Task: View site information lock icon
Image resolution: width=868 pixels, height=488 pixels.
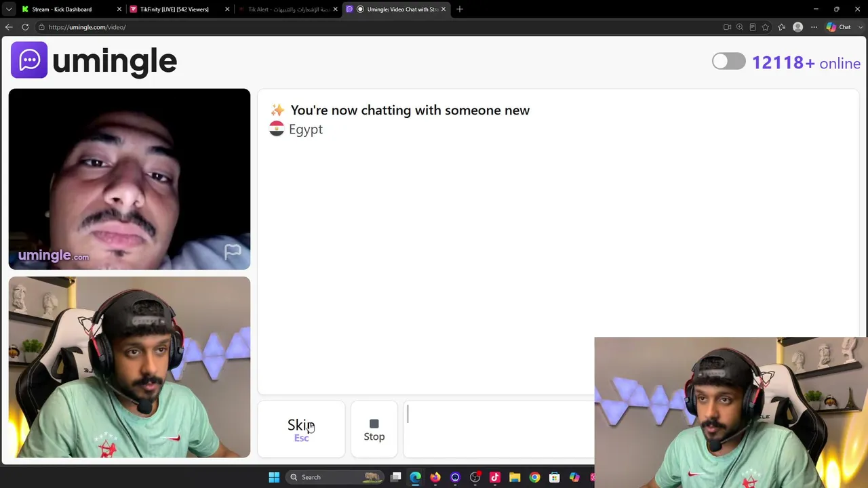Action: (x=41, y=27)
